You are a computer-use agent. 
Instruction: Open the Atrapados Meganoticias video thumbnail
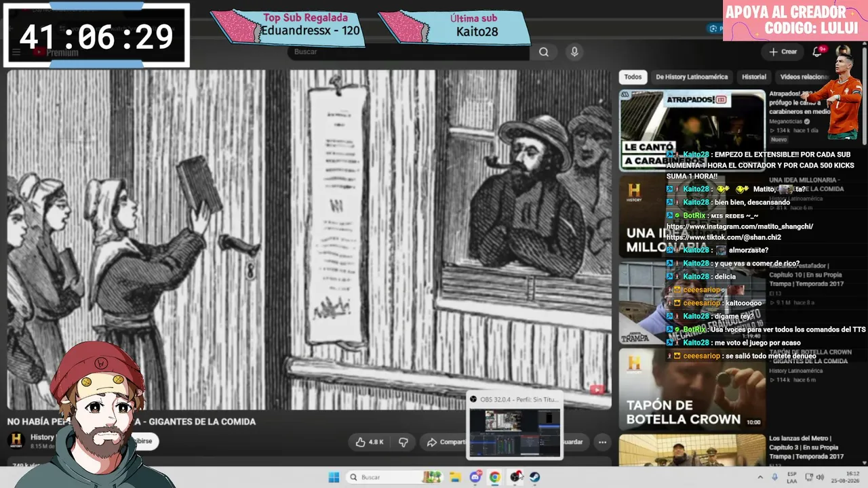(692, 130)
